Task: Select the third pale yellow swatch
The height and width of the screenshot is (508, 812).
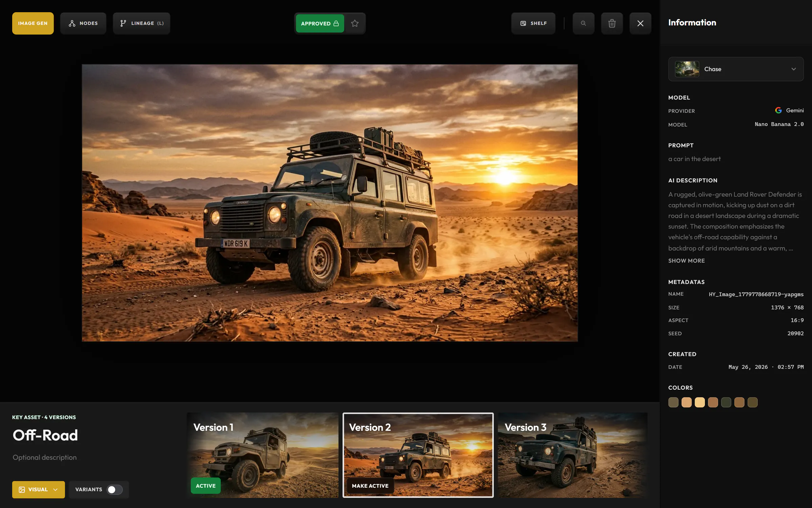Action: coord(700,402)
